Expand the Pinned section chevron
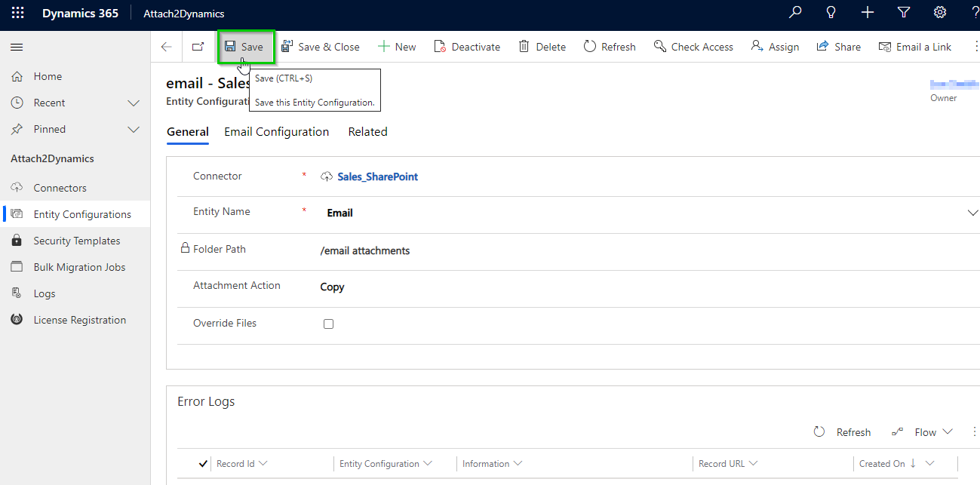Screen dimensions: 980x485 pyautogui.click(x=134, y=129)
